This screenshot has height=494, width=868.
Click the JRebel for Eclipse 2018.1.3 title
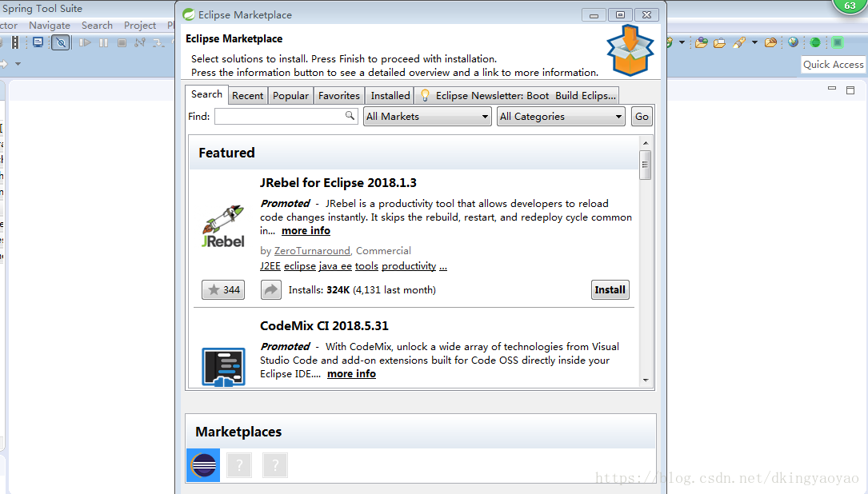tap(338, 183)
